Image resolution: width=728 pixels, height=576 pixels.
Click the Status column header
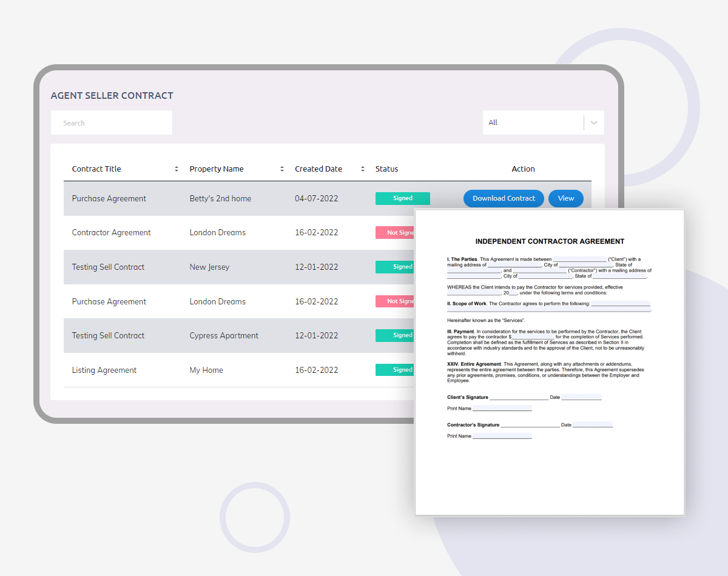386,169
